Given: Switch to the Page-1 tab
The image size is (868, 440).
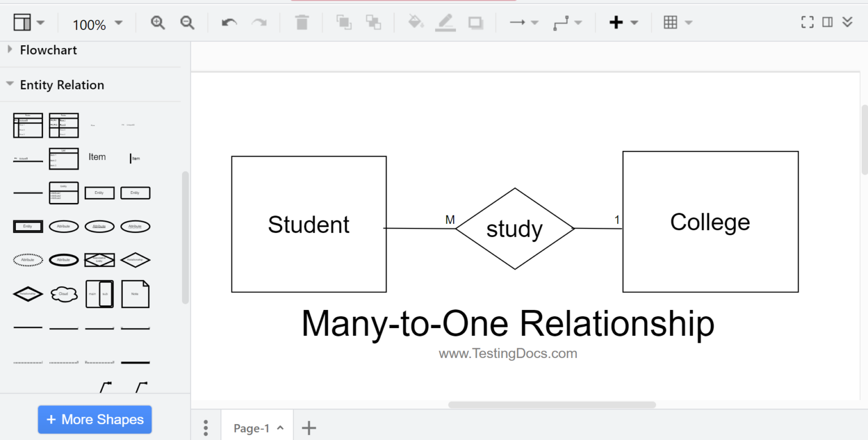Looking at the screenshot, I should click(251, 428).
